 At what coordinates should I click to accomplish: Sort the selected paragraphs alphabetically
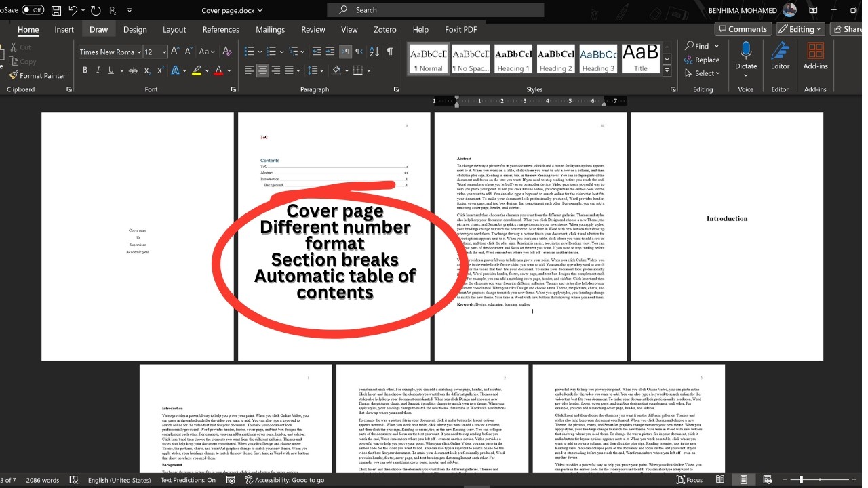(373, 52)
